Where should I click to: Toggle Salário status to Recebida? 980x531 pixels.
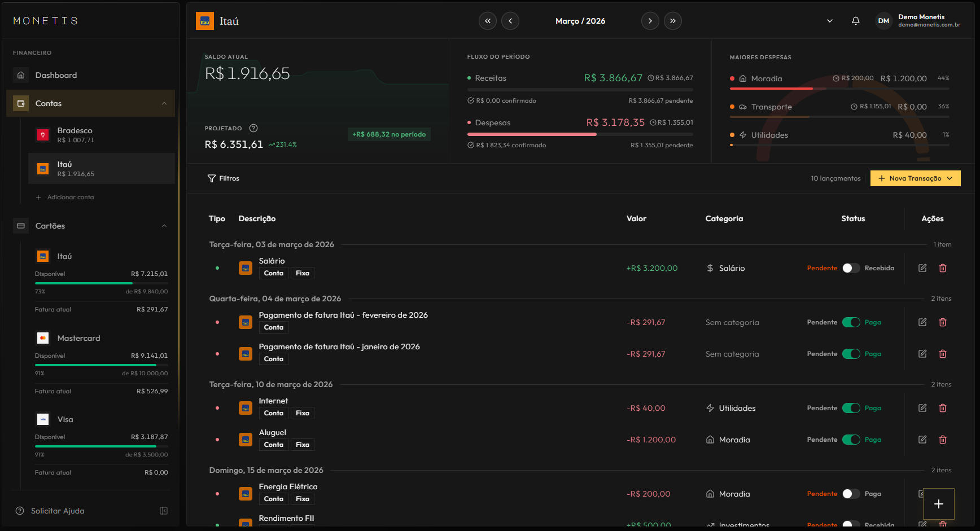pyautogui.click(x=851, y=268)
